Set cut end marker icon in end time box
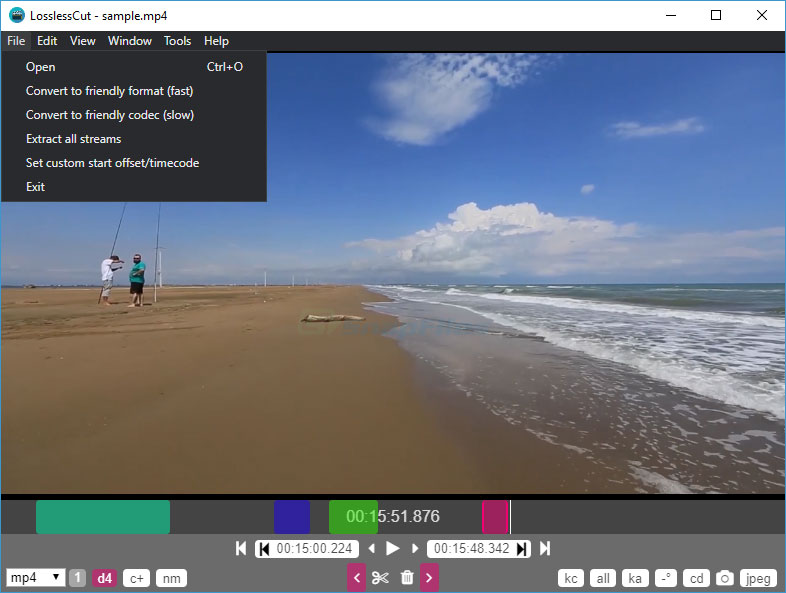Image resolution: width=786 pixels, height=593 pixels. tap(522, 549)
